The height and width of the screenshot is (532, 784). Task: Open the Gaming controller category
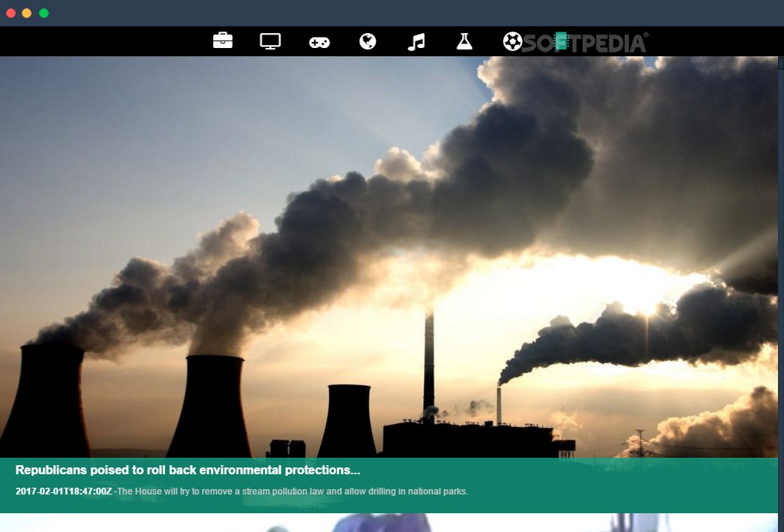tap(319, 42)
